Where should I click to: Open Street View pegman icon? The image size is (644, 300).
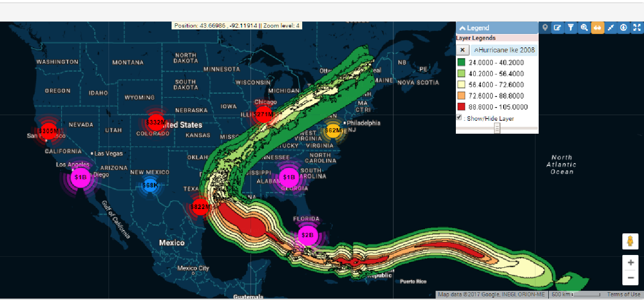coord(630,241)
